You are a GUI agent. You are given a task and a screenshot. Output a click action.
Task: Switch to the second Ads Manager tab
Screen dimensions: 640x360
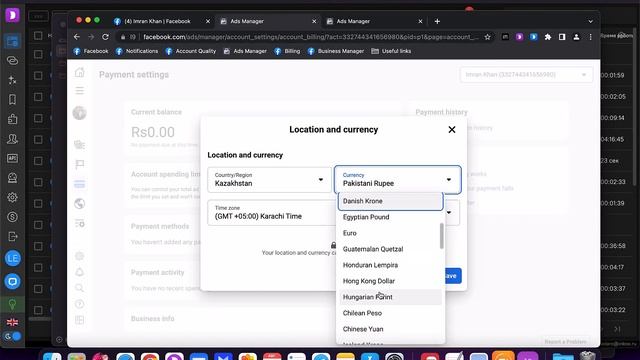coord(353,21)
